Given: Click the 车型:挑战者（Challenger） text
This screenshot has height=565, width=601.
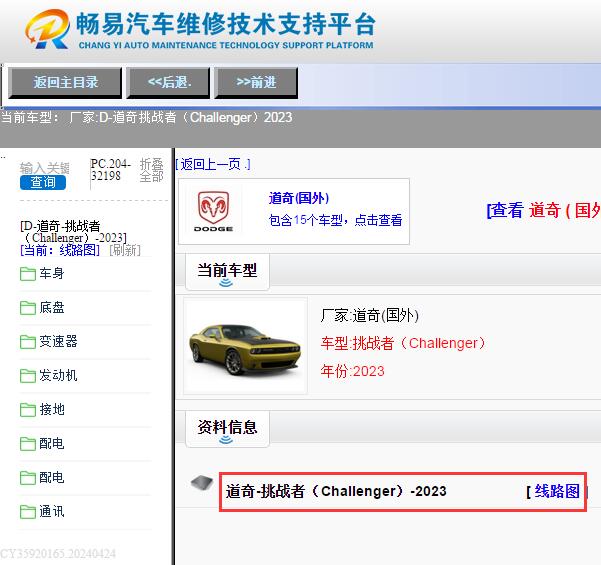Looking at the screenshot, I should coord(403,343).
